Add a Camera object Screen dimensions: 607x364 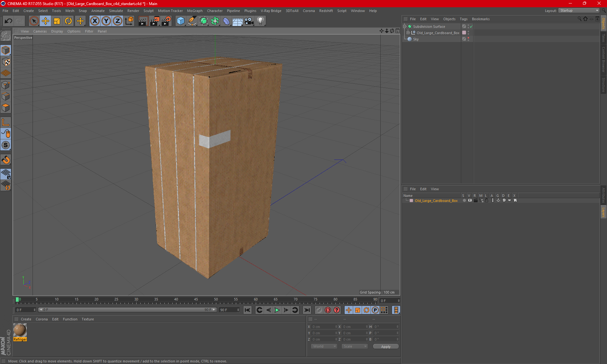(x=249, y=21)
